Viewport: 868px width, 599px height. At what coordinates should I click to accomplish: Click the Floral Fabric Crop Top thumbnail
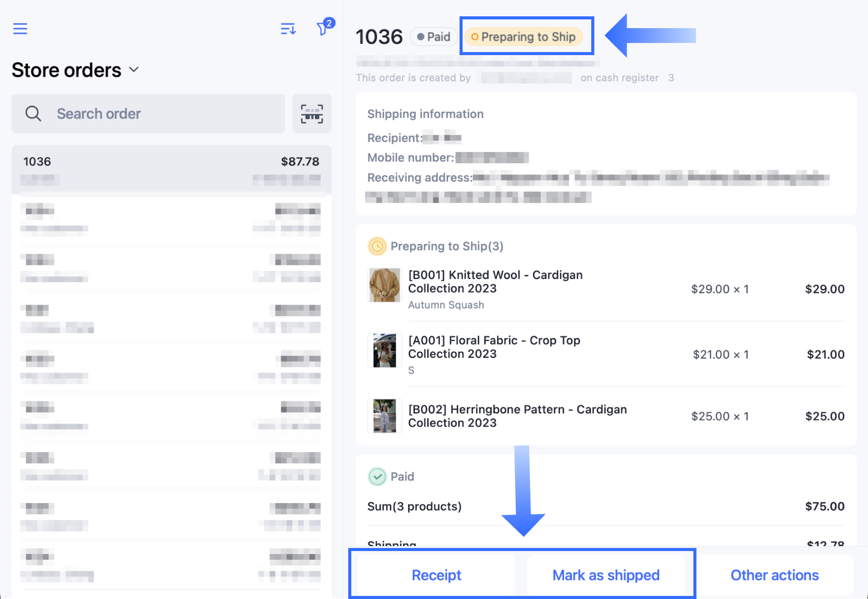click(384, 351)
